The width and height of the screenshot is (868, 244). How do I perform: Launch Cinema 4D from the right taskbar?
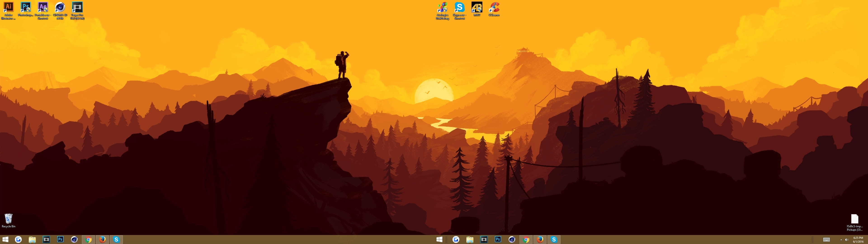pos(512,239)
